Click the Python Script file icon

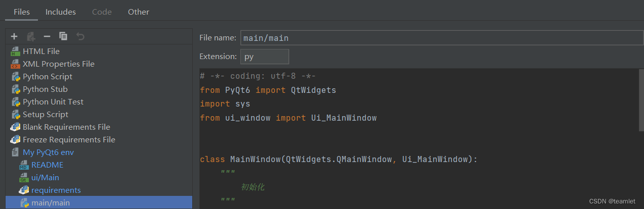point(15,76)
